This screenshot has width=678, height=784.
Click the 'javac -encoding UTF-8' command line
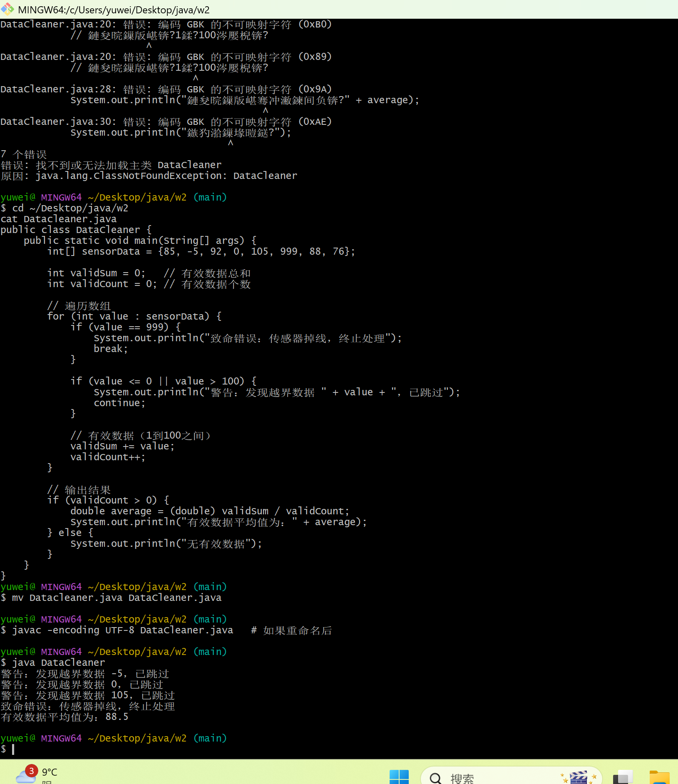click(x=122, y=630)
